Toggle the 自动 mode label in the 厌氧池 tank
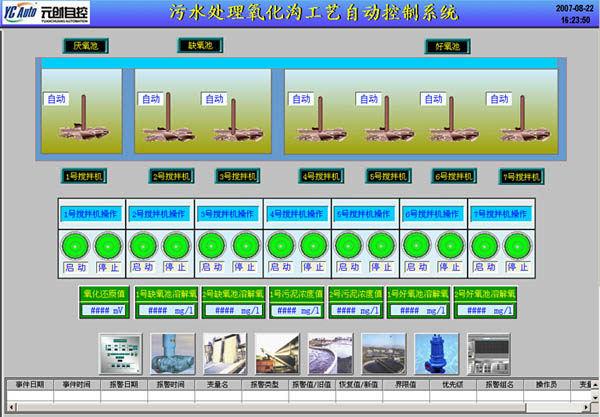Viewport: 600px width, 417px height. click(x=56, y=99)
